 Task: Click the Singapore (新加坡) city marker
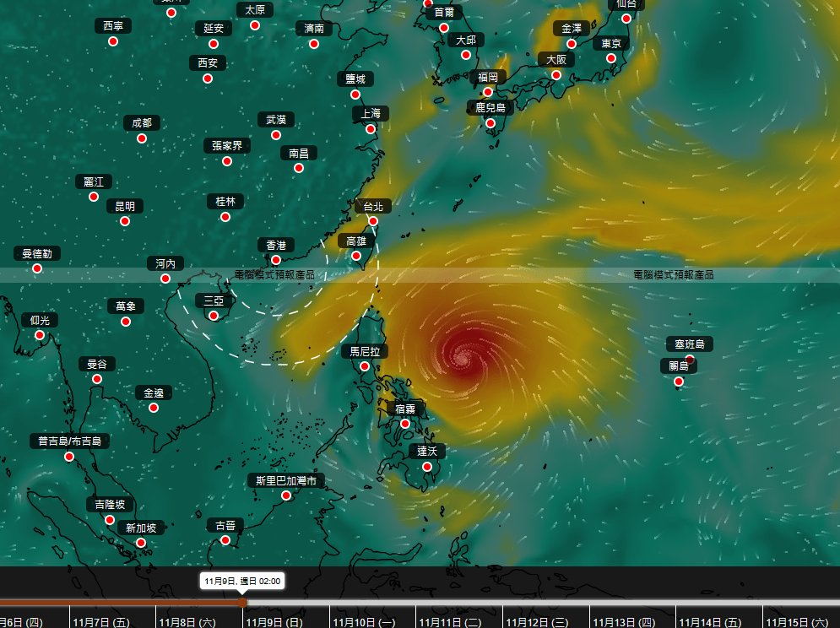141,543
